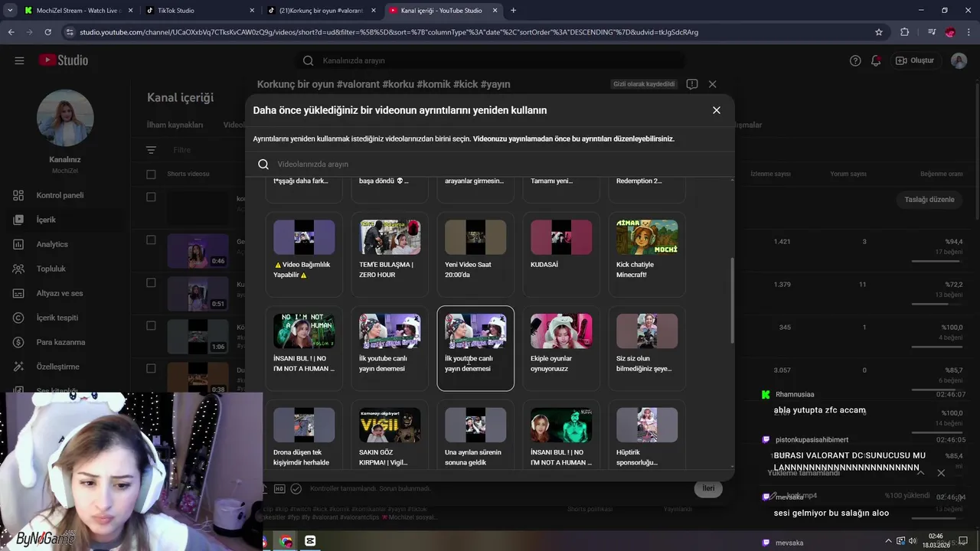Focus the Kanalınızda arayın search bar

pyautogui.click(x=490, y=60)
